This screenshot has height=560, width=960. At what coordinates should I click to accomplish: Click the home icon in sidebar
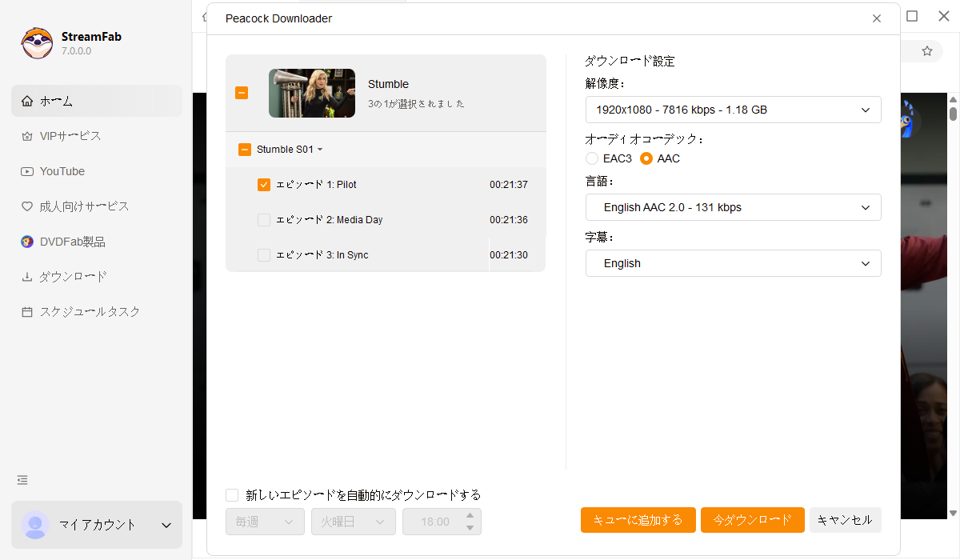(x=27, y=101)
